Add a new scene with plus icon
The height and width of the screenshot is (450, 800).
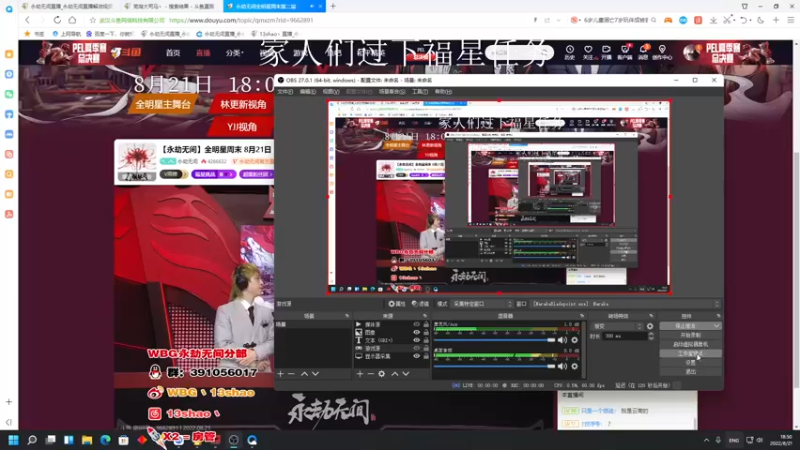point(280,374)
